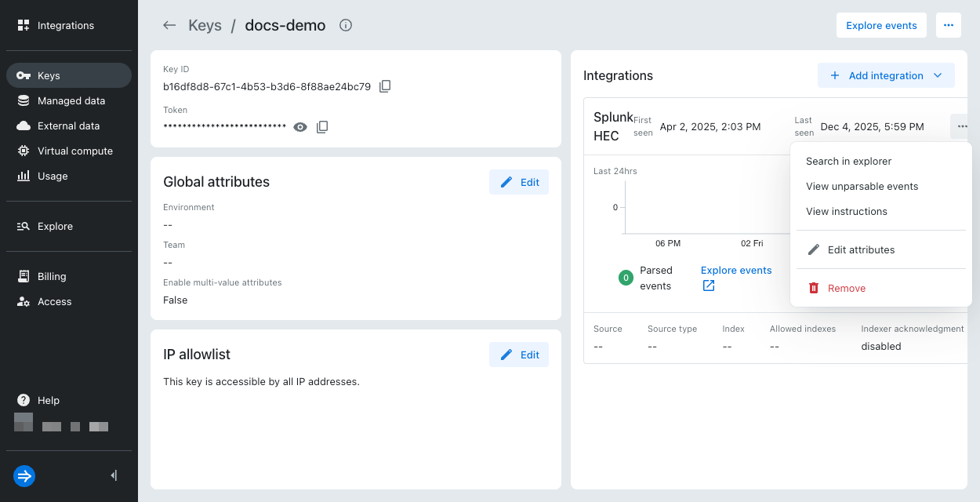This screenshot has width=980, height=502.
Task: Click the pixelated user account name in sidebar
Action: (61, 423)
